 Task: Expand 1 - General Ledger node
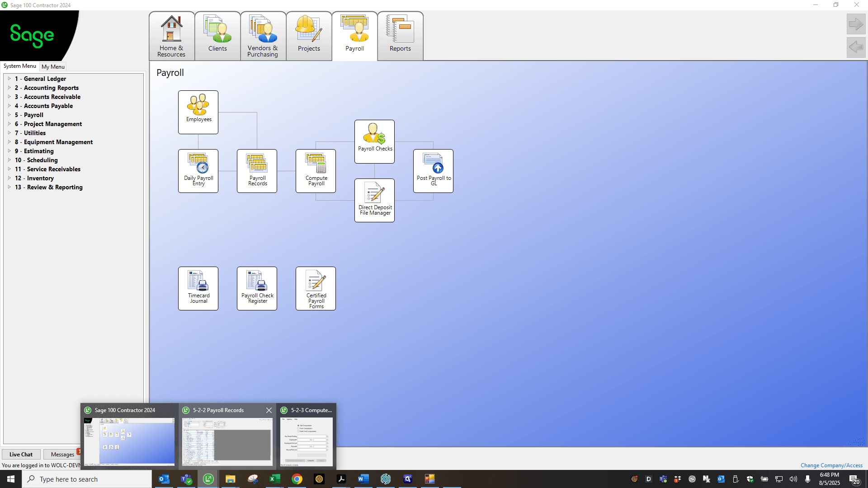[9, 79]
